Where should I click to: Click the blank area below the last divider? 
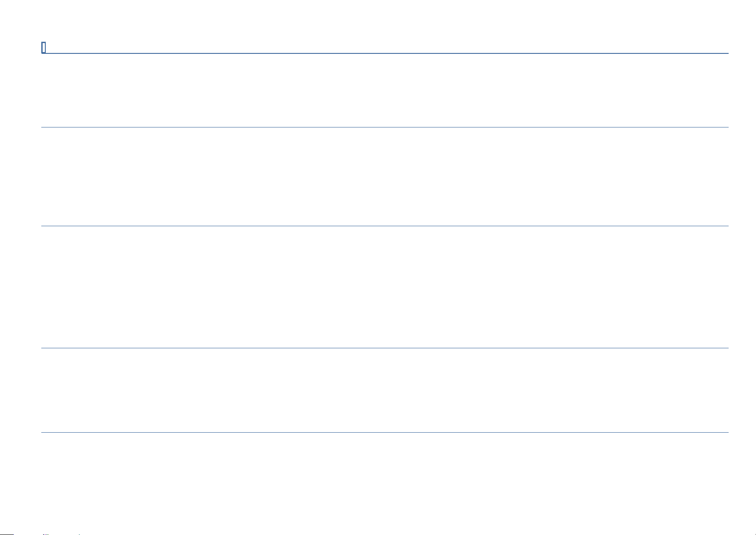click(385, 482)
